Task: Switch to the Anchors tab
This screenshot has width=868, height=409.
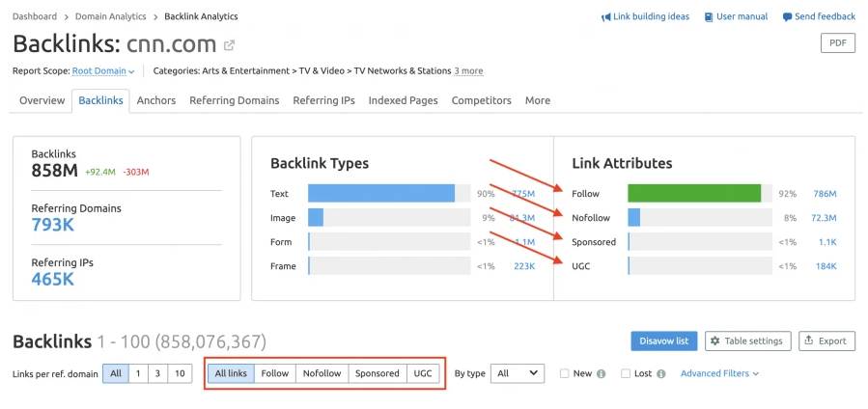Action: pyautogui.click(x=155, y=100)
